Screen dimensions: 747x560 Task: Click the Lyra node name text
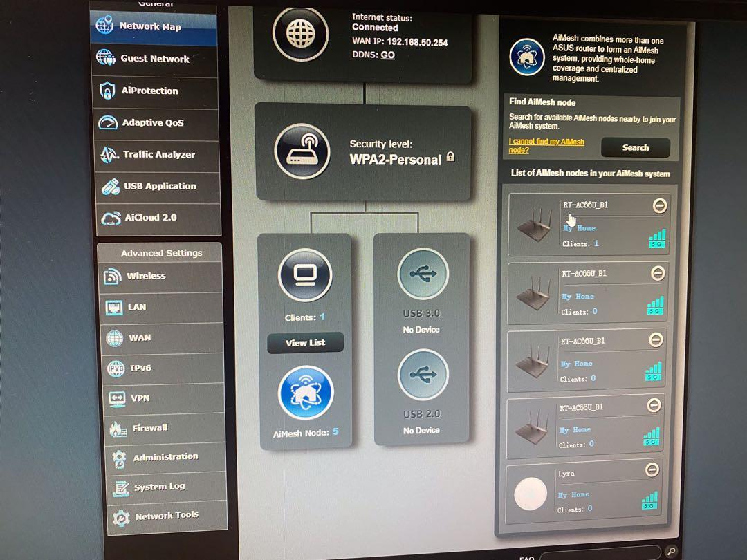(566, 474)
